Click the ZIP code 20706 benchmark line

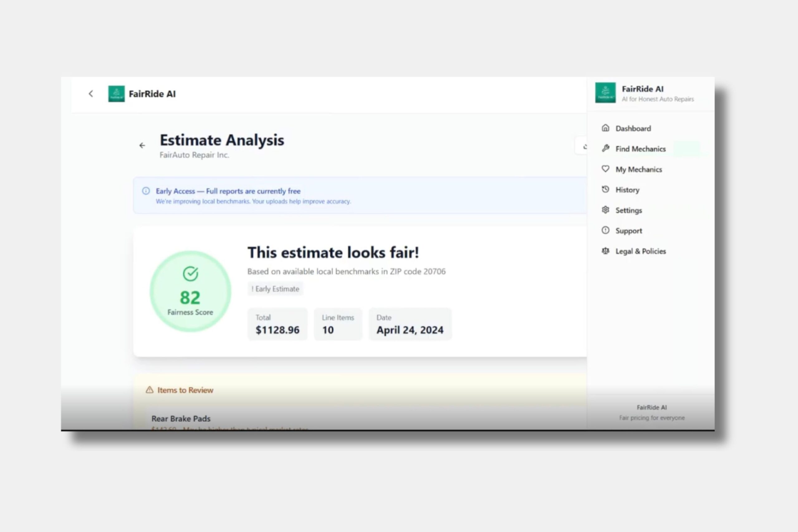pos(346,271)
